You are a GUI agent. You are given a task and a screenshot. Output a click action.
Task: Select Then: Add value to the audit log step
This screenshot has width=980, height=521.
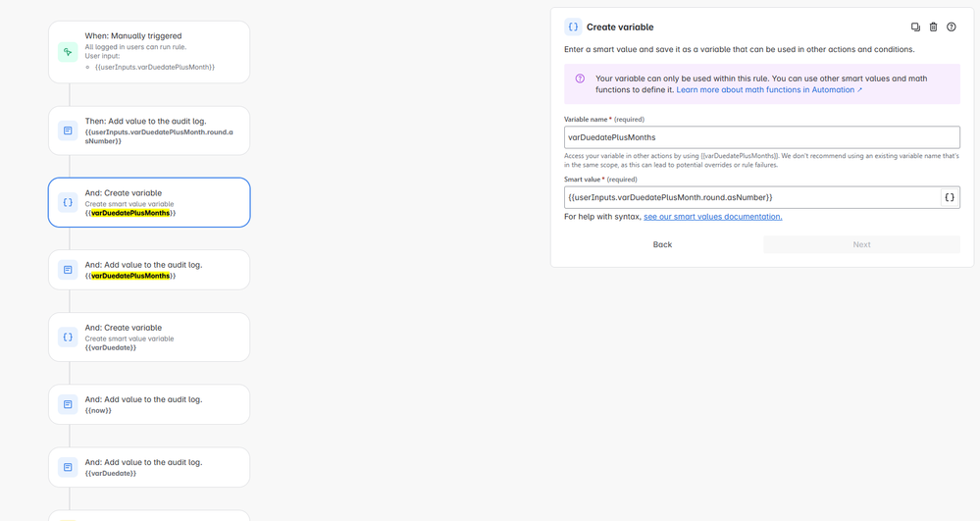pyautogui.click(x=149, y=130)
